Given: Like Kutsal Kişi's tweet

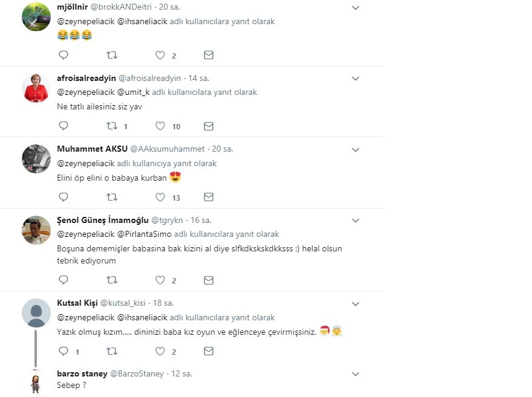Looking at the screenshot, I should [160, 351].
